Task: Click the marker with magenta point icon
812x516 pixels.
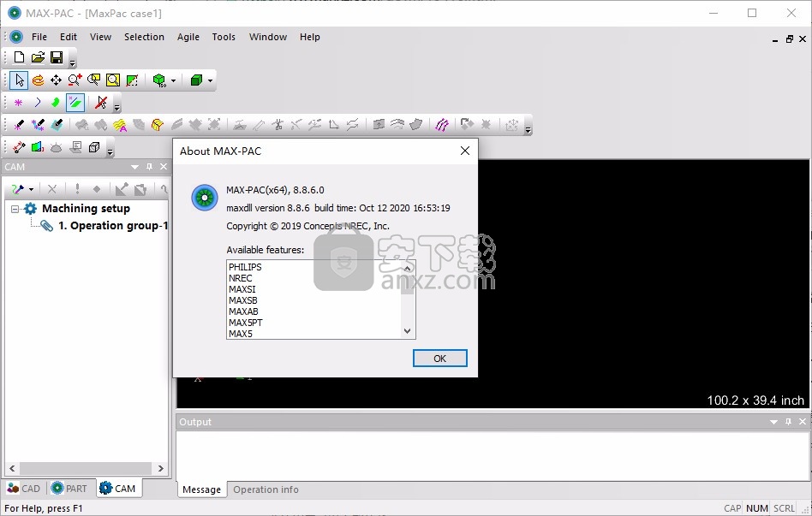Action: point(19,125)
